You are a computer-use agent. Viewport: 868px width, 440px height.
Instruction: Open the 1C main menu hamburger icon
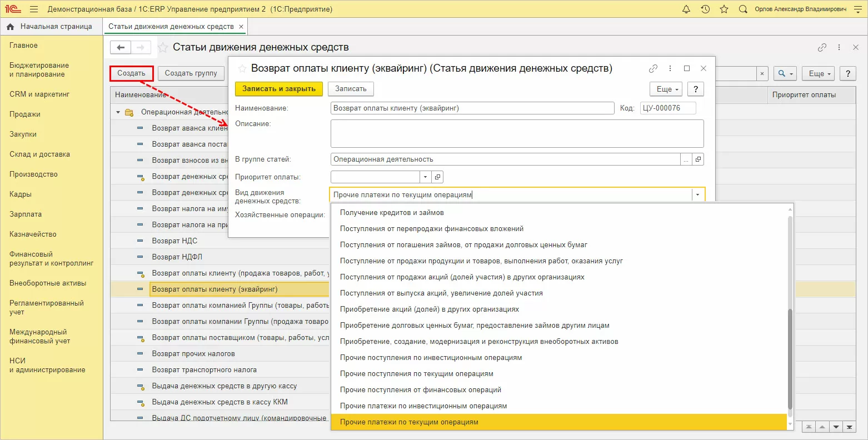pos(34,9)
